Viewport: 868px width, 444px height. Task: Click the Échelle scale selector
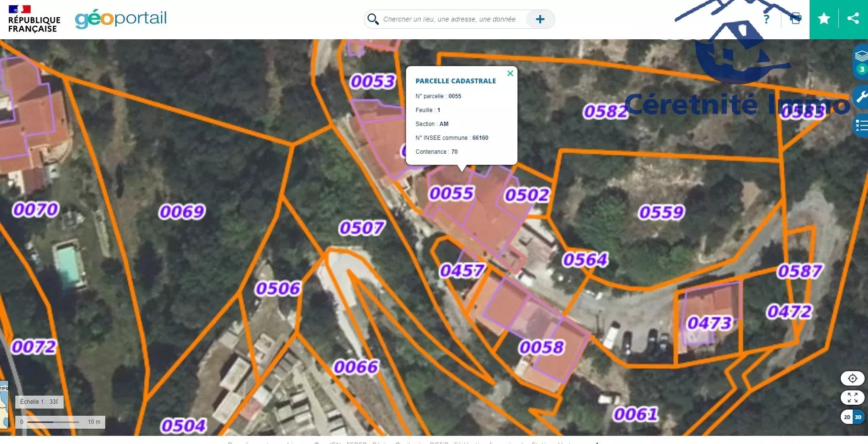(39, 402)
